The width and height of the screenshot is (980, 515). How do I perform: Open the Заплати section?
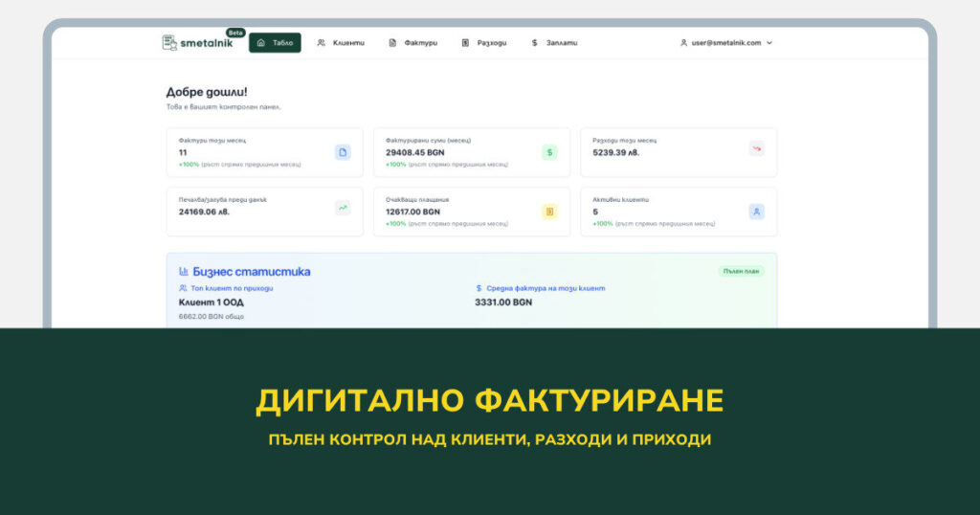click(x=554, y=43)
